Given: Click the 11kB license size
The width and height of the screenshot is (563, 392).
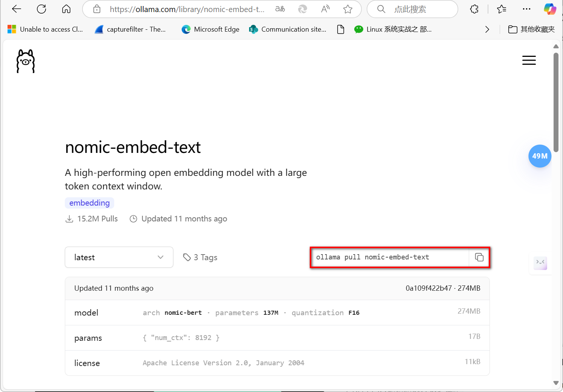Looking at the screenshot, I should pyautogui.click(x=473, y=361).
